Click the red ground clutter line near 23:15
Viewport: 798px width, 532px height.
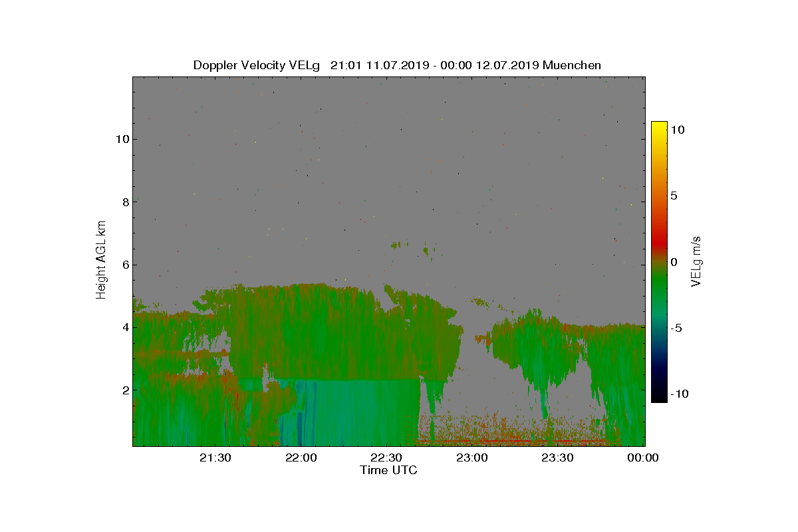(x=511, y=441)
